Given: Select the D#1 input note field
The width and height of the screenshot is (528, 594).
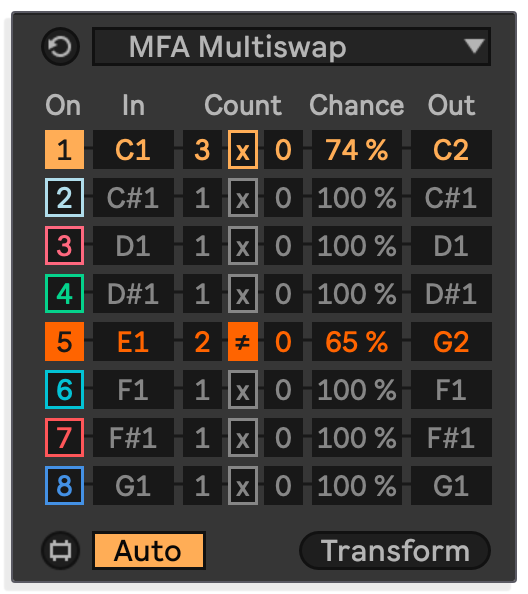Looking at the screenshot, I should click(x=133, y=294).
